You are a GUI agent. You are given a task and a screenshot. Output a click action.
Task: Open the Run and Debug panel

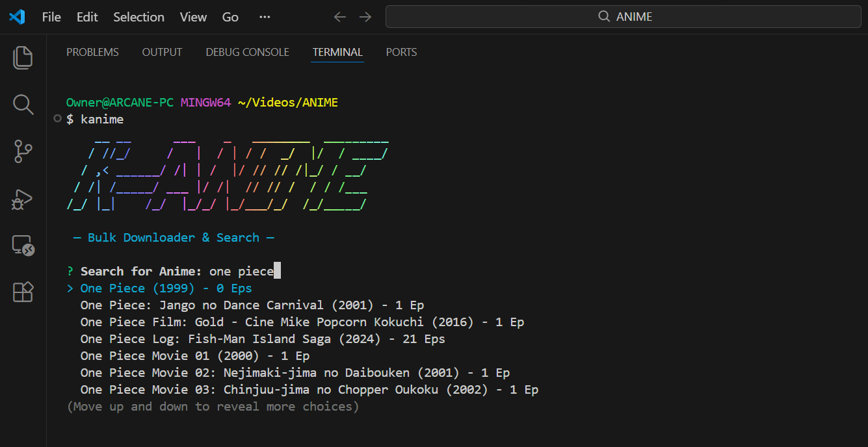23,199
